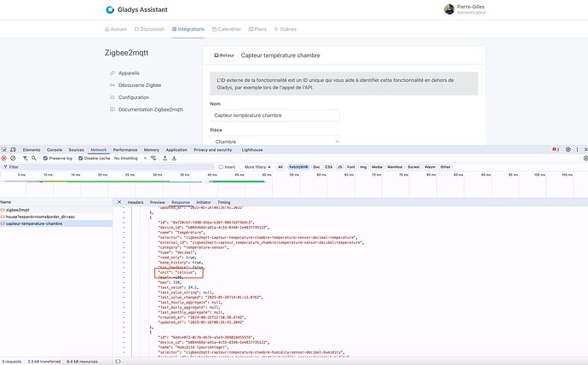Toggle the search magnifier in Network panel
The height and width of the screenshot is (365, 588).
[x=34, y=158]
